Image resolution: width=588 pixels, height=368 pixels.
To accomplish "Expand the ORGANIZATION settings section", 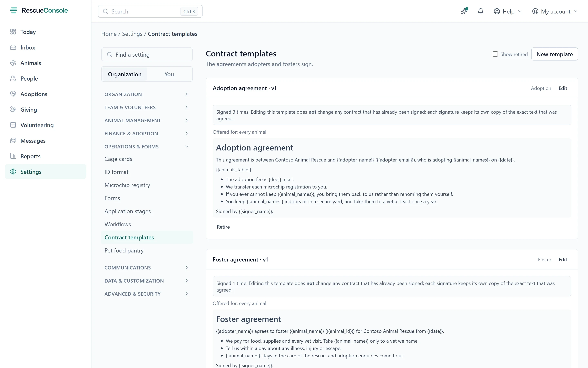I will pos(147,94).
